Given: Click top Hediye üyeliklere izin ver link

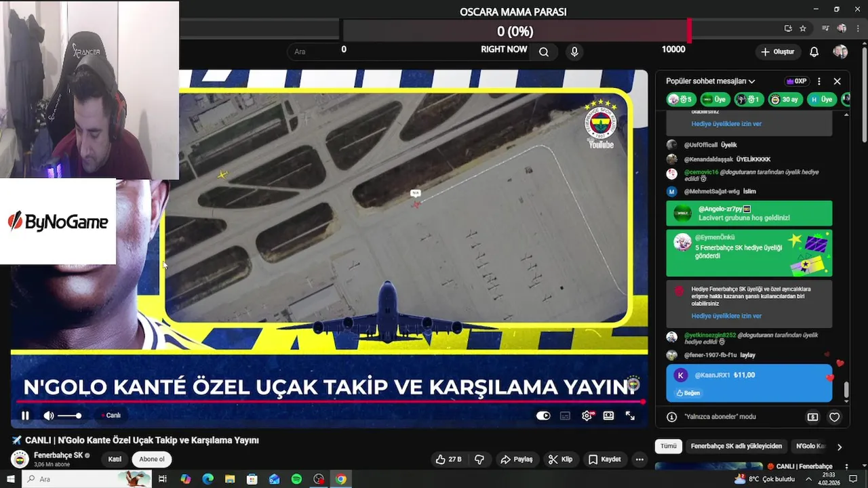Looking at the screenshot, I should [726, 124].
